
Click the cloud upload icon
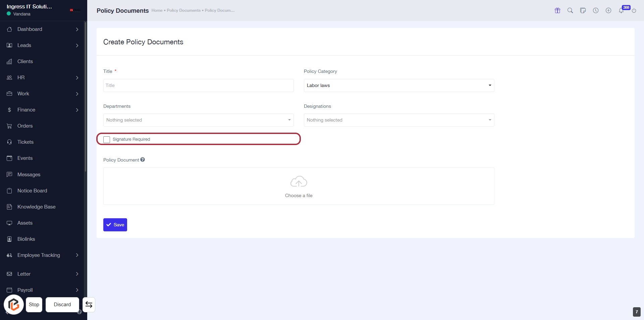[299, 182]
